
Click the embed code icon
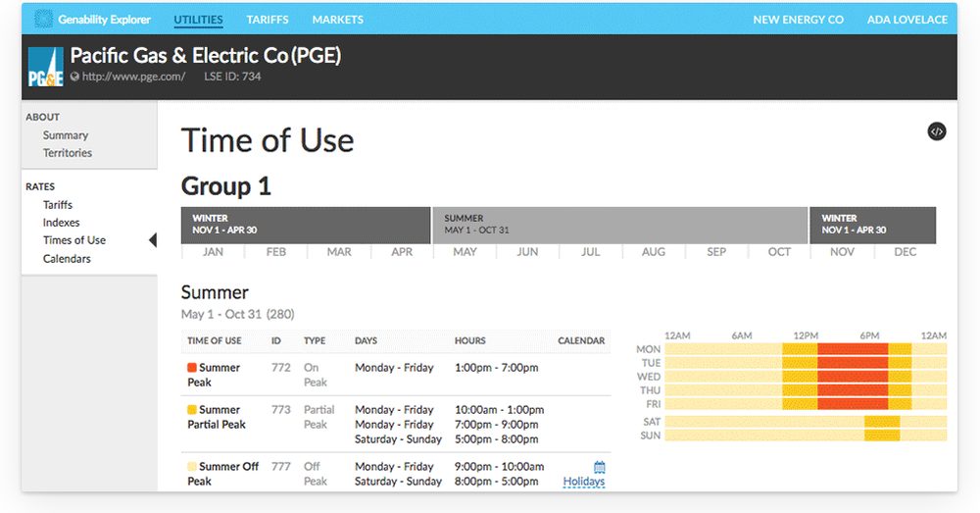(936, 131)
